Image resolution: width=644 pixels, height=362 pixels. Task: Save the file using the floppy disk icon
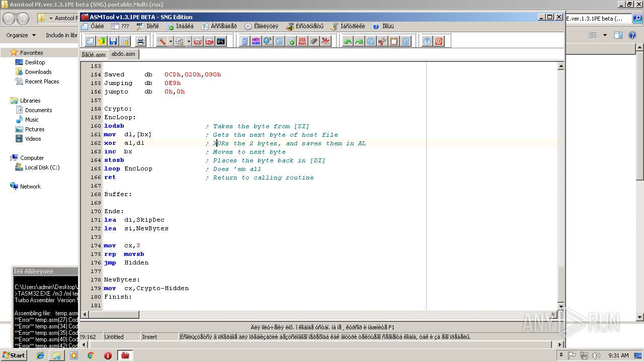(x=113, y=41)
